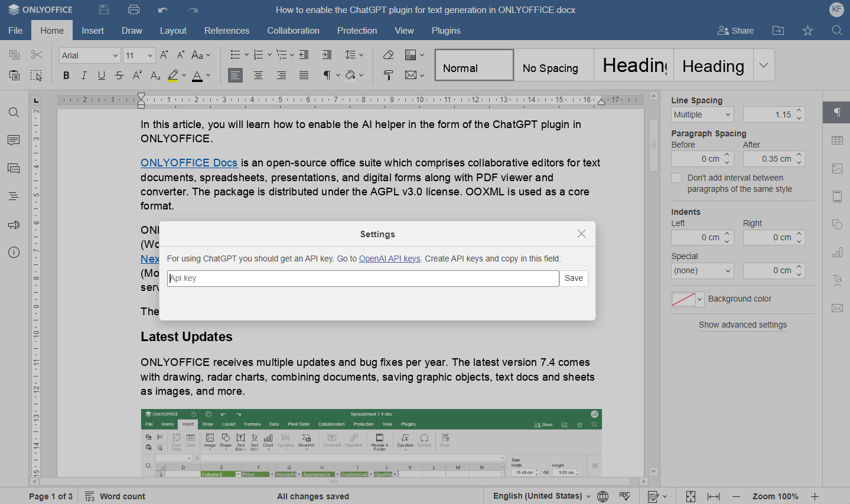This screenshot has width=850, height=504.
Task: Open Image settings in right sidebar
Action: pyautogui.click(x=837, y=169)
